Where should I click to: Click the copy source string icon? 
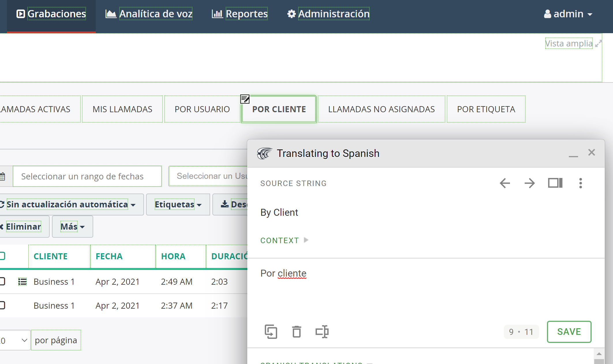271,332
